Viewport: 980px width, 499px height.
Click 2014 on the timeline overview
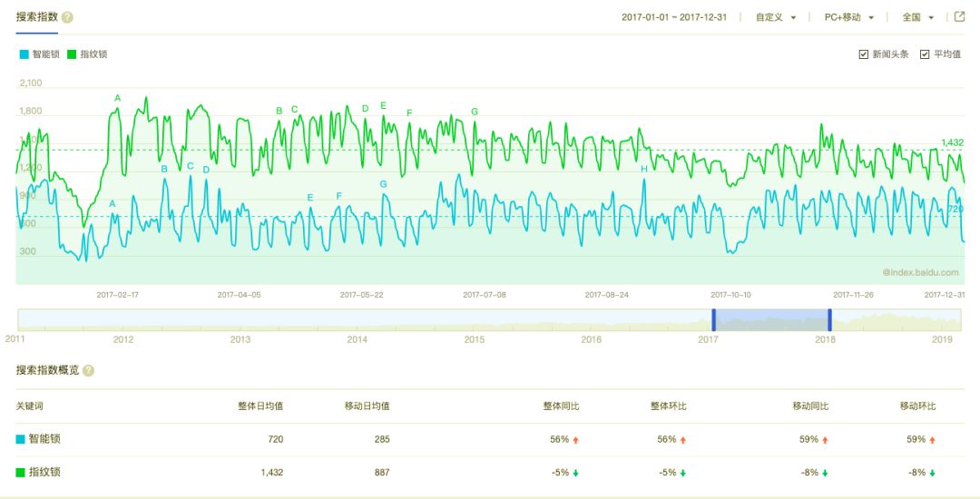(357, 339)
